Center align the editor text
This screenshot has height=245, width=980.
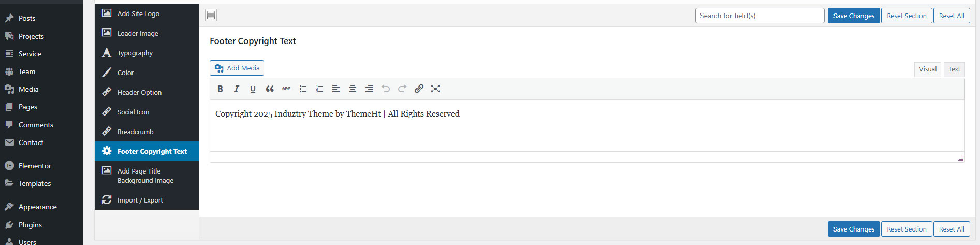(353, 89)
